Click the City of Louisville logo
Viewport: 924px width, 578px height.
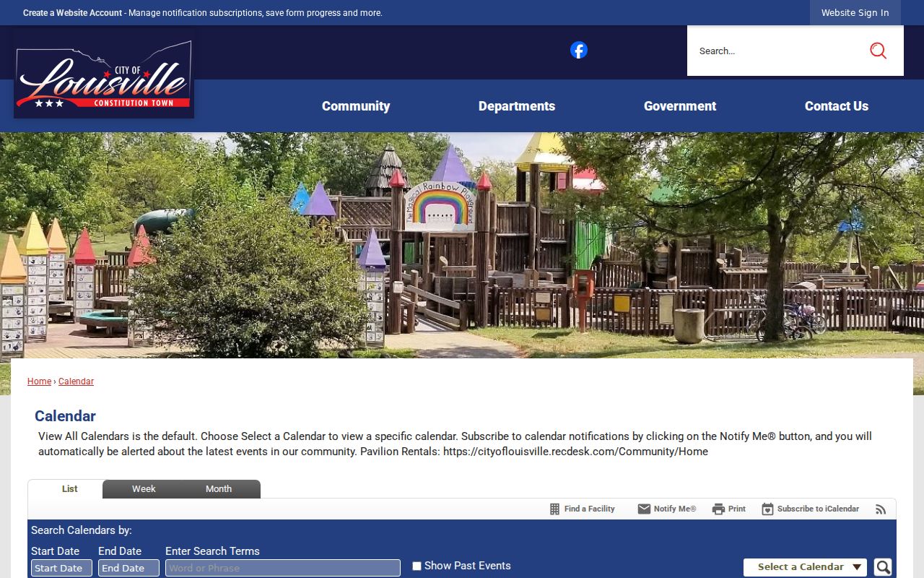point(103,74)
